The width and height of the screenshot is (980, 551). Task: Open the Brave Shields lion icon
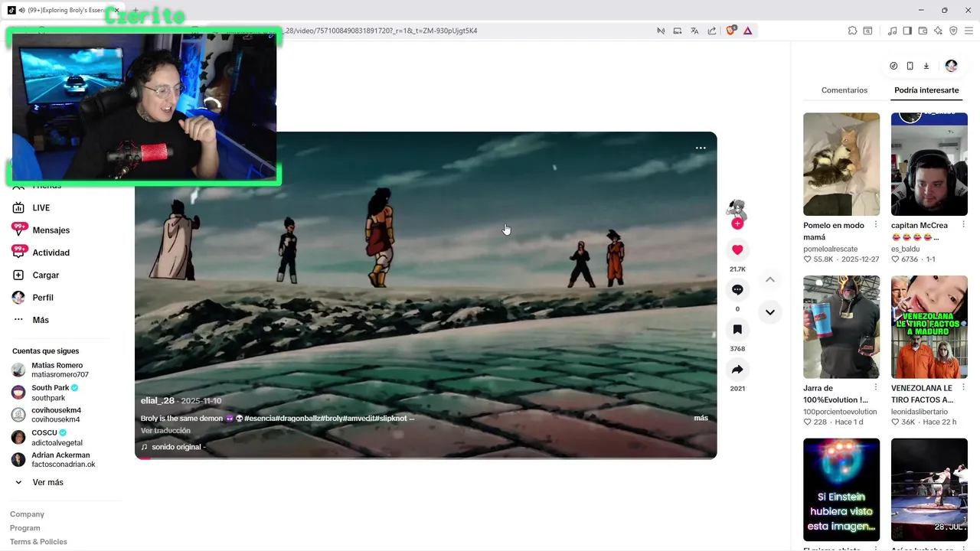730,31
